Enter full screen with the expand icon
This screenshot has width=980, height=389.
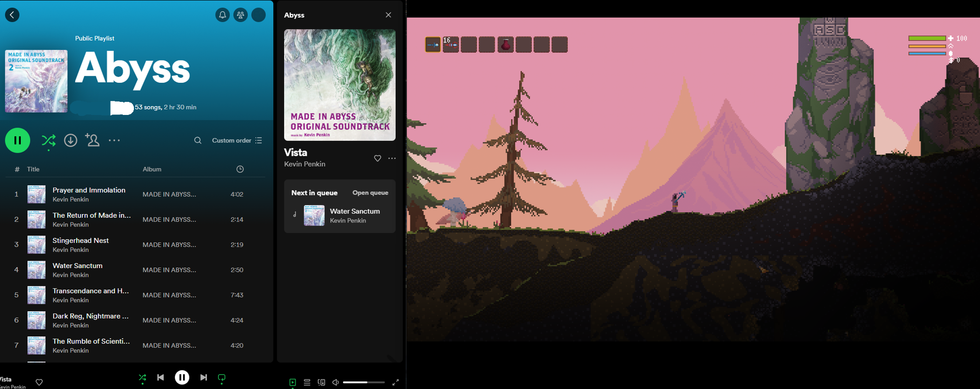396,382
